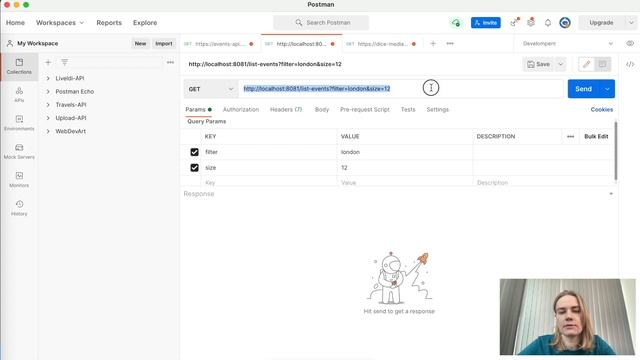Click the Upgrade button
The width and height of the screenshot is (640, 360).
[x=601, y=23]
